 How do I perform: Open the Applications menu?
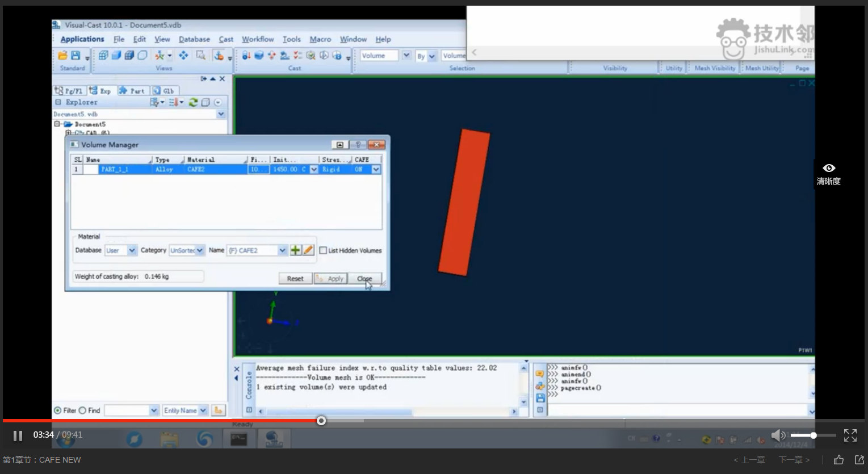coord(82,39)
